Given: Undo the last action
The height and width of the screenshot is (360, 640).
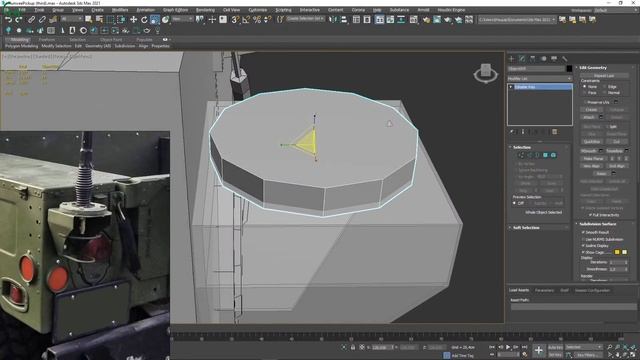Looking at the screenshot, I should [x=8, y=20].
